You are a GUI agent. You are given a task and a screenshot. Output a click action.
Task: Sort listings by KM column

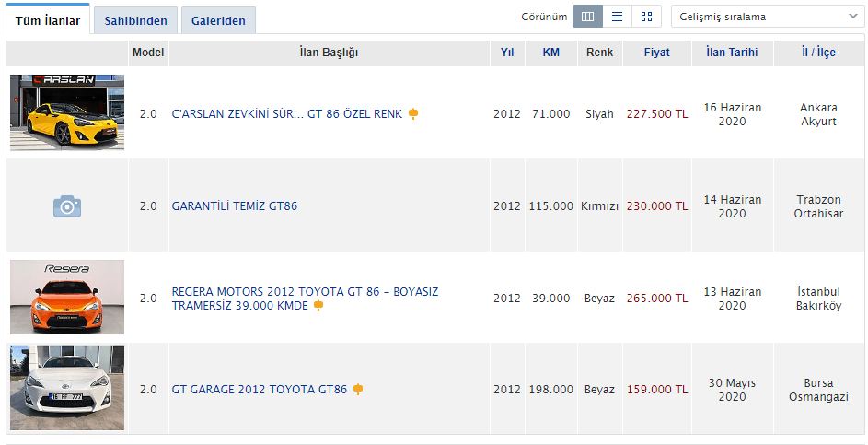(550, 53)
